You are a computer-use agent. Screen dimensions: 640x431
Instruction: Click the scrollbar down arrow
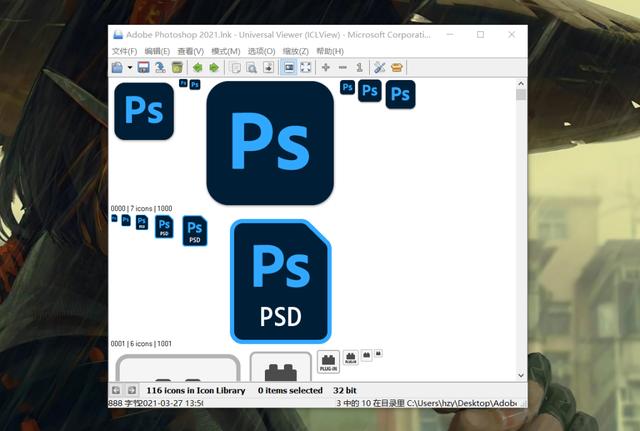(521, 375)
